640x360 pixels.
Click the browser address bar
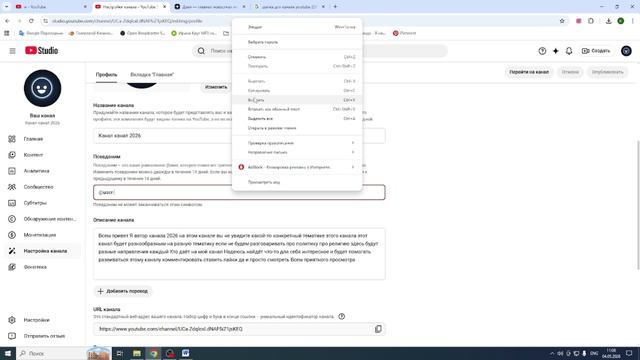302,21
